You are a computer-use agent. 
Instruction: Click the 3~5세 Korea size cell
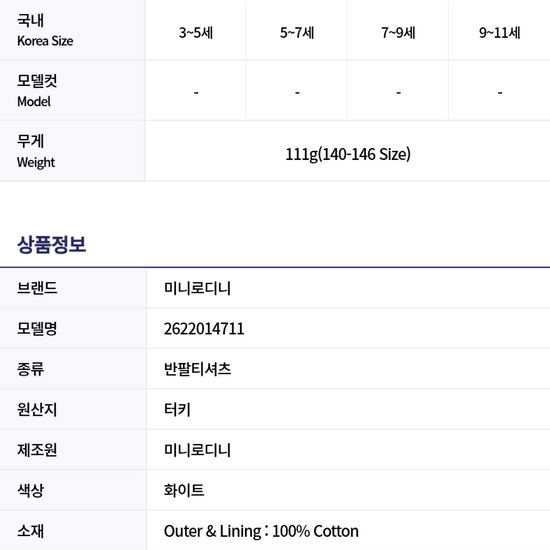click(195, 30)
